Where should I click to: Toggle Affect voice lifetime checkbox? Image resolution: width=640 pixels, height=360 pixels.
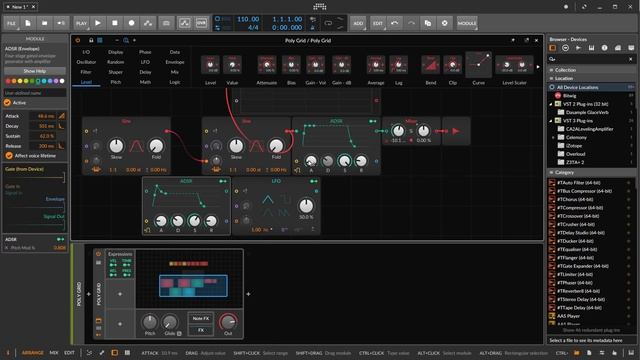(9, 156)
